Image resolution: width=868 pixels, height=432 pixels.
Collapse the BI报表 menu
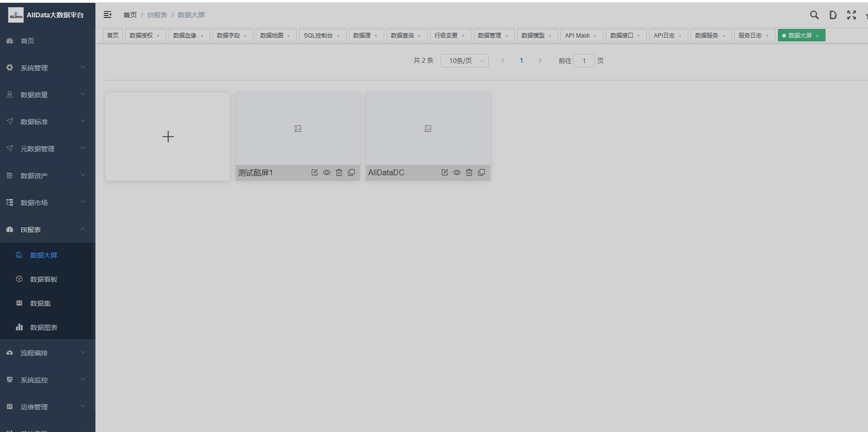click(x=48, y=230)
